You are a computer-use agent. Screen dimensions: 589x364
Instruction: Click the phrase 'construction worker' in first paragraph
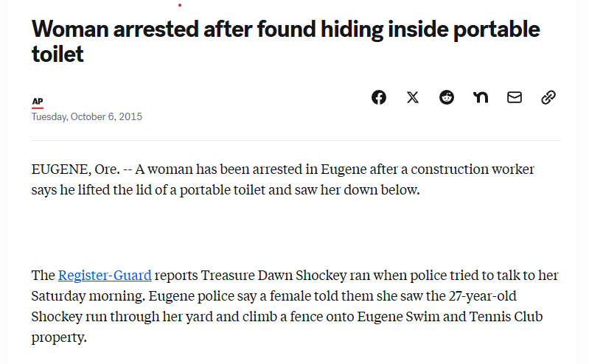pos(473,169)
